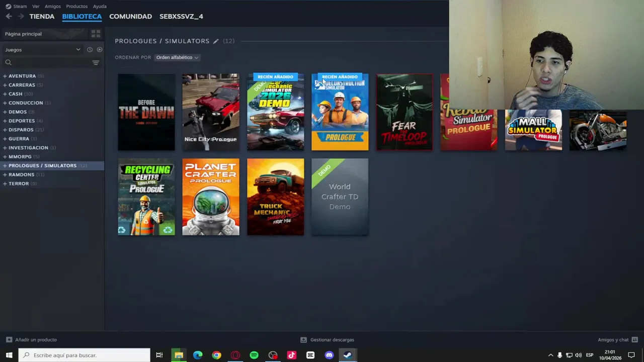Select PROLOGUES / SIMULATORS collection

pyautogui.click(x=52, y=165)
